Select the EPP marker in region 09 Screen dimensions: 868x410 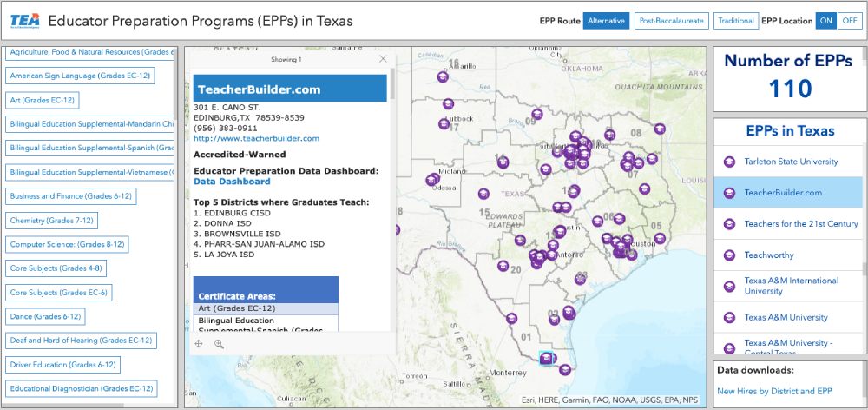click(x=537, y=114)
